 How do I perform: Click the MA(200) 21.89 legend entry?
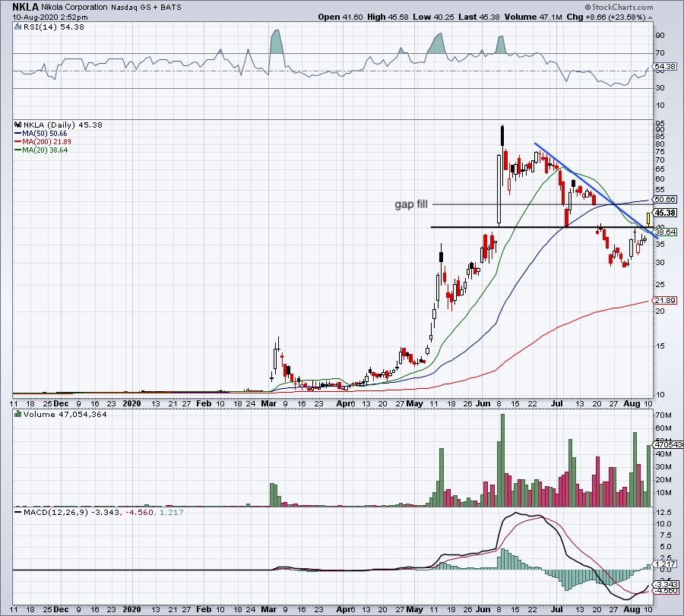pos(43,142)
